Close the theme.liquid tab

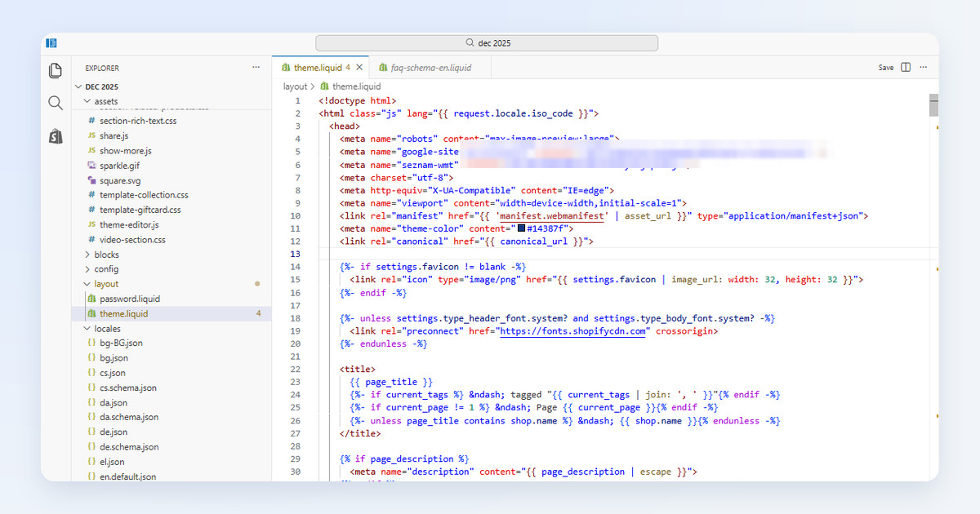[359, 68]
